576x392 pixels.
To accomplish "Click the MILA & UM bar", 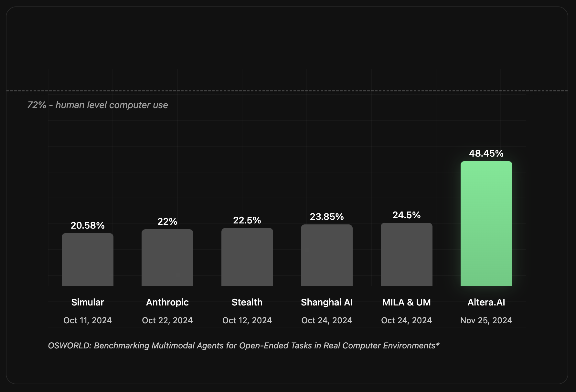I will [x=407, y=254].
